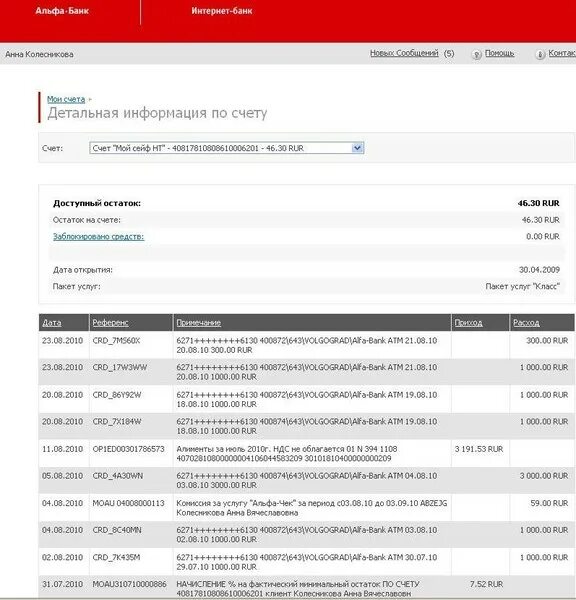Click the Пакет услуг "Класс" value
576x600 pixels.
[523, 286]
